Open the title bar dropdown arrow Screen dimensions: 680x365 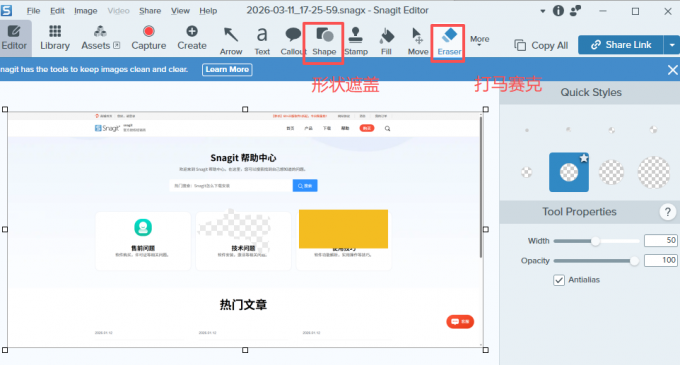point(542,11)
